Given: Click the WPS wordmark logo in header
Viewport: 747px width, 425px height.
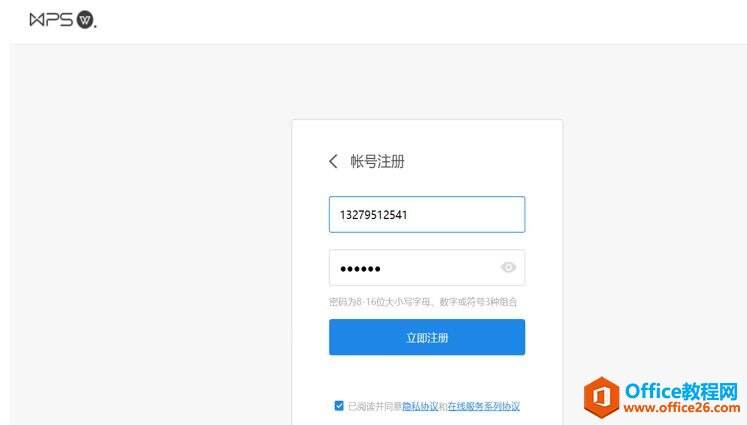Looking at the screenshot, I should coord(51,20).
